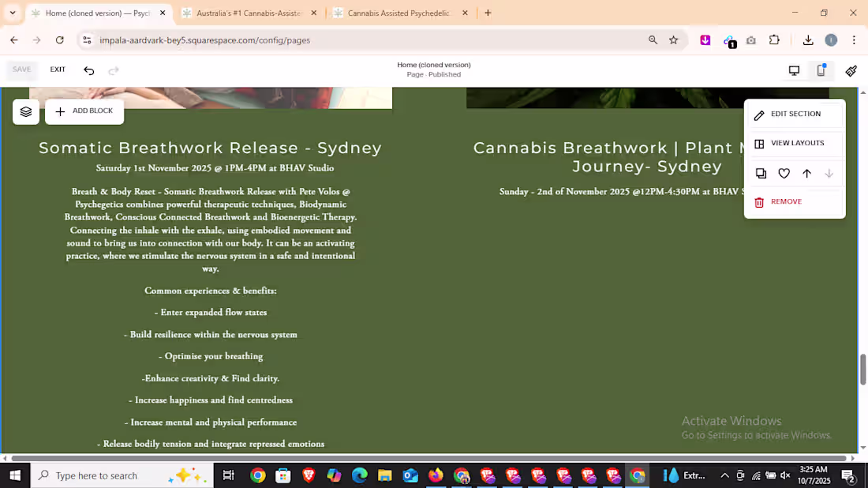Open a new browser tab
This screenshot has width=868, height=488.
[488, 13]
